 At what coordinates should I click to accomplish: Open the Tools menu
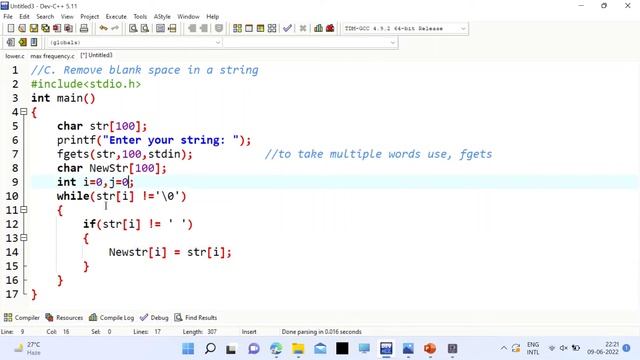click(x=140, y=17)
